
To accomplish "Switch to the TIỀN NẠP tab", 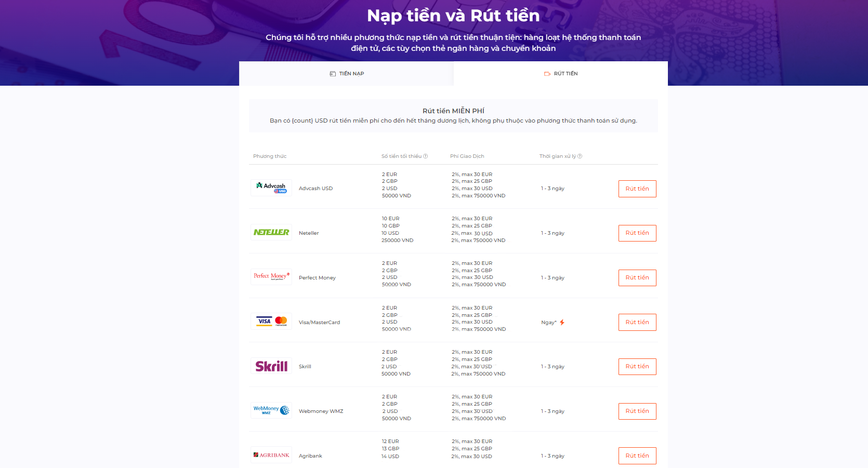I will coord(347,74).
